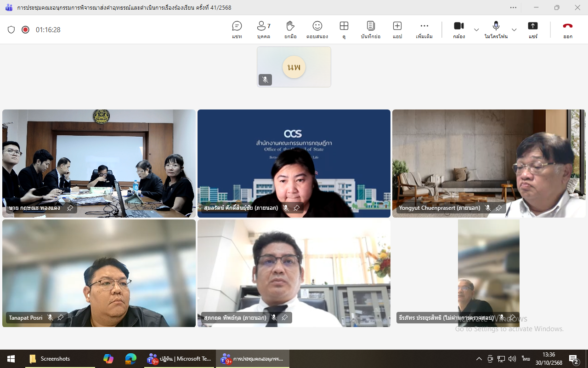Toggle the camera (กล้อง) on or off
The width and height of the screenshot is (588, 368).
458,29
